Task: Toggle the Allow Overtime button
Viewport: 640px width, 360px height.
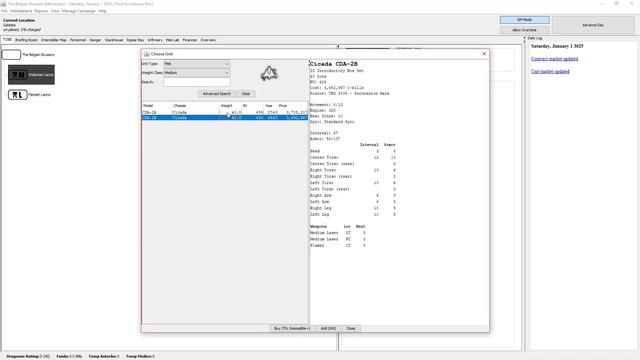Action: tap(524, 30)
